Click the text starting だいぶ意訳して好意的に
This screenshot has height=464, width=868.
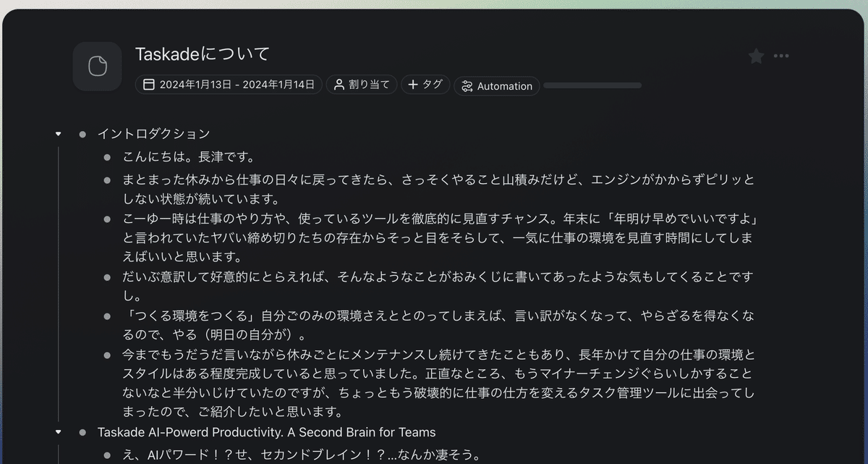coord(438,287)
